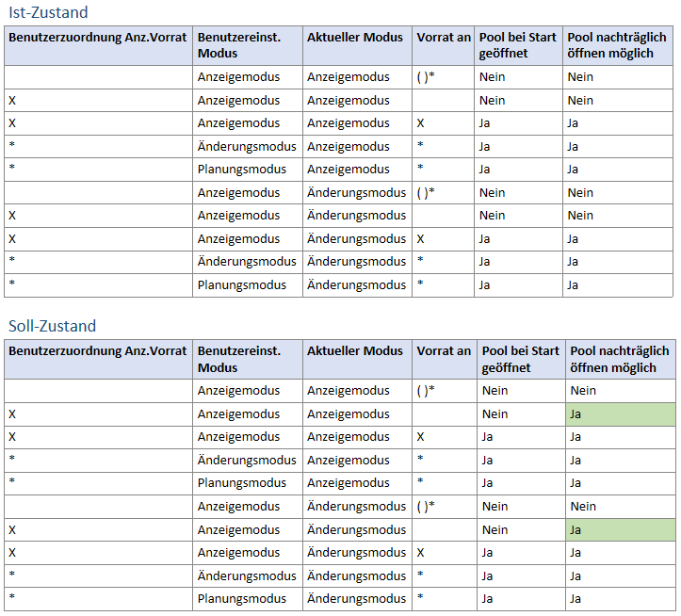Click "( )*" in first row of Ist-Zustand table

pyautogui.click(x=426, y=77)
